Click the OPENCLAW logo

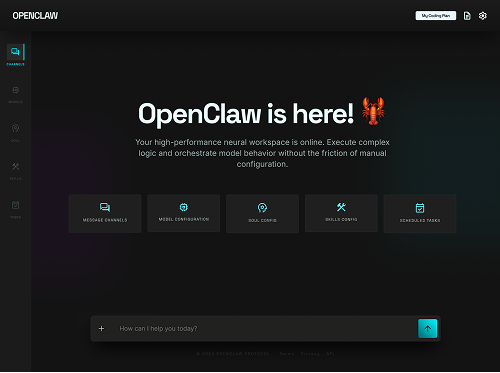pos(35,16)
